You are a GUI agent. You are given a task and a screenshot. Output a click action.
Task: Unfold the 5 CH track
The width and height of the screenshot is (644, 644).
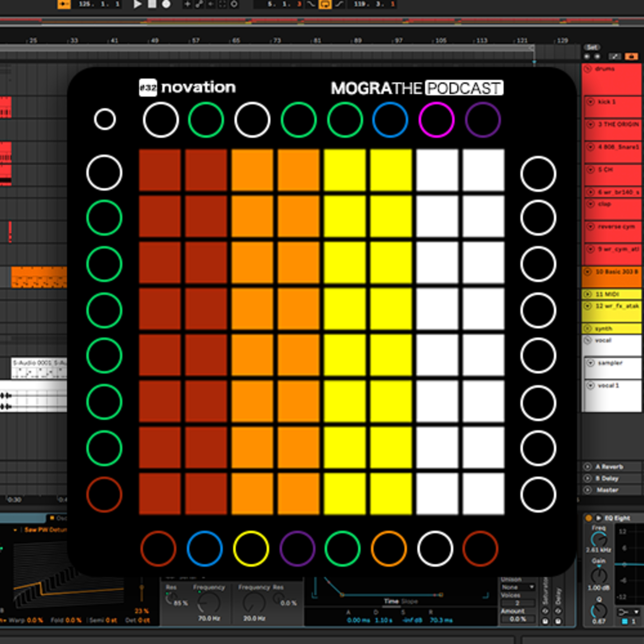[591, 170]
